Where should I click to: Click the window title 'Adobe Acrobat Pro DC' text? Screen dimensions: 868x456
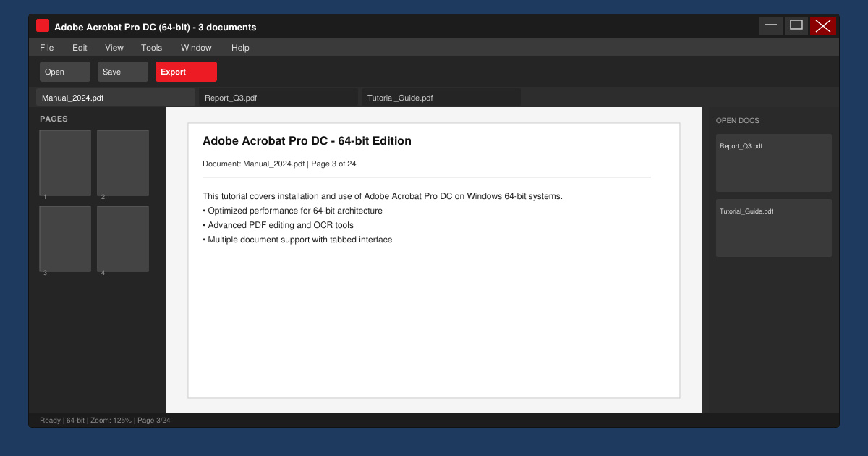pyautogui.click(x=155, y=27)
